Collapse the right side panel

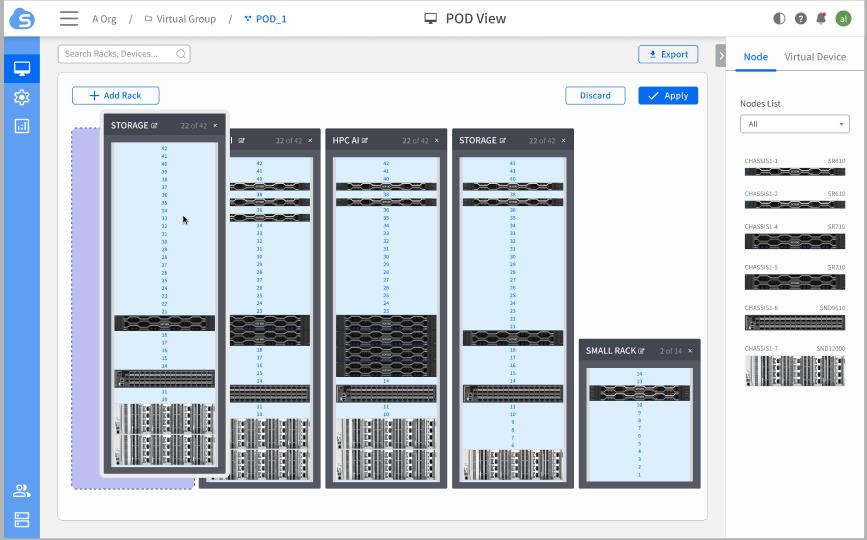720,56
